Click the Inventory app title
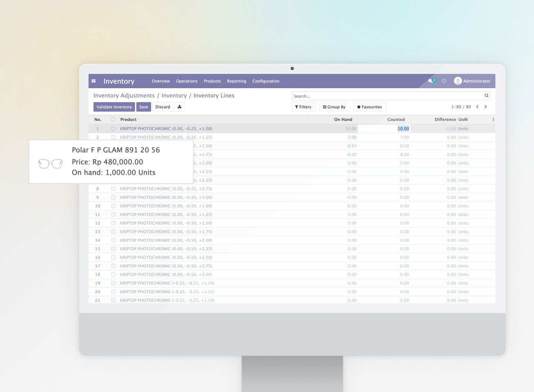The image size is (534, 392). coord(119,81)
